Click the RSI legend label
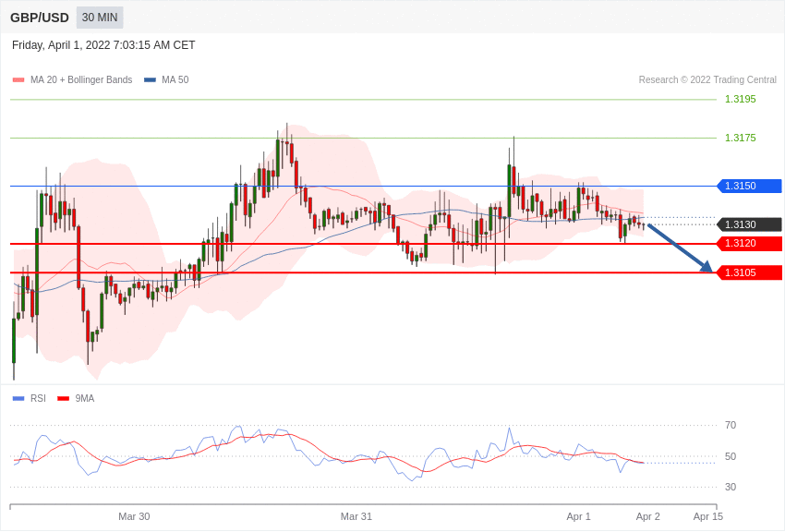This screenshot has width=785, height=532. [38, 398]
